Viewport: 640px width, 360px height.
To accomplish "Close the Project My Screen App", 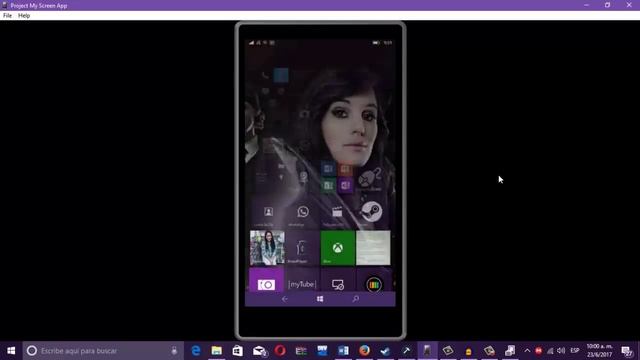I will point(629,5).
